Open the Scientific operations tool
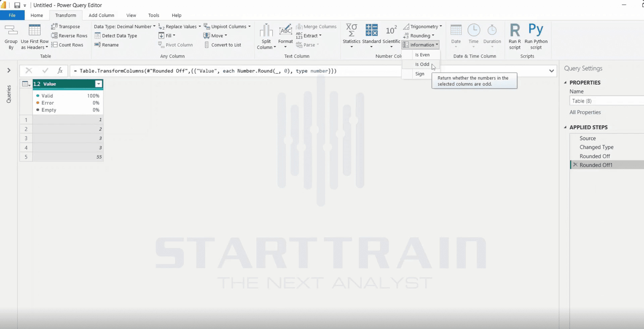 tap(391, 36)
